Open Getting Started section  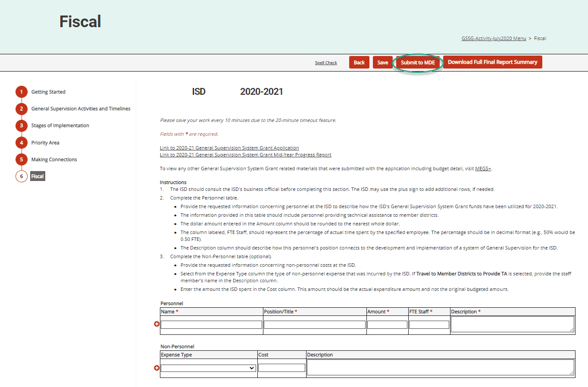pos(48,92)
